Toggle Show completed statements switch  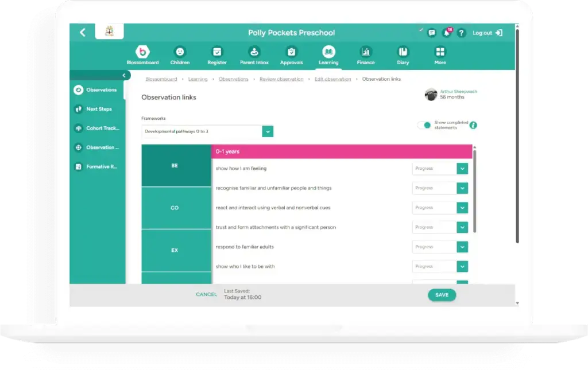tap(424, 125)
